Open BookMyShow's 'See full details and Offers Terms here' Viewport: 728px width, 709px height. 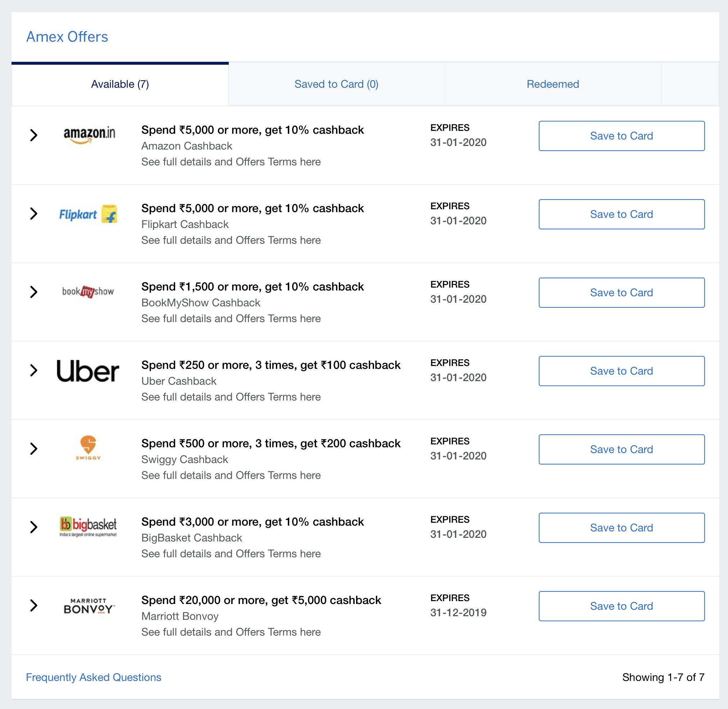pyautogui.click(x=231, y=319)
